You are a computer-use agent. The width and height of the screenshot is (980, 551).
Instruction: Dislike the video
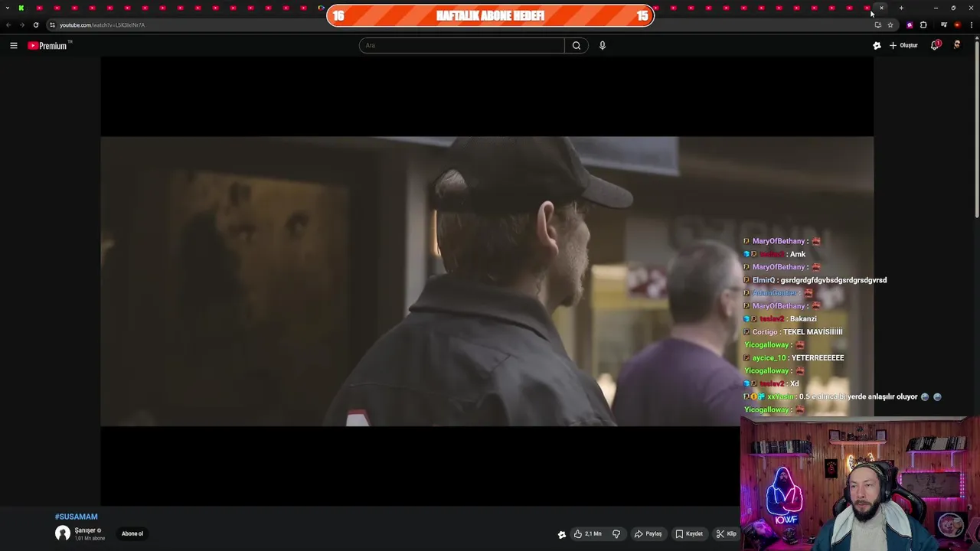616,534
